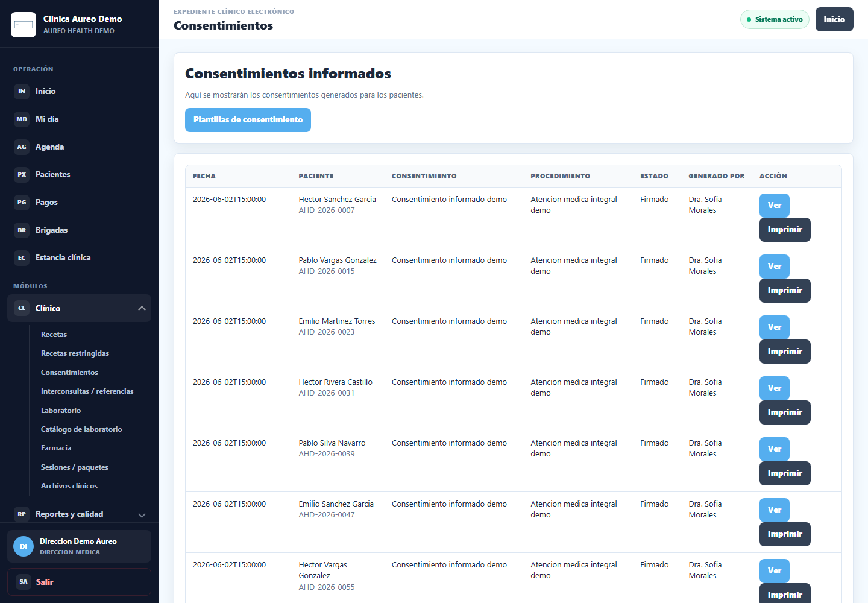Click patient ID AHD-2026-0039
This screenshot has width=868, height=603.
pyautogui.click(x=327, y=454)
